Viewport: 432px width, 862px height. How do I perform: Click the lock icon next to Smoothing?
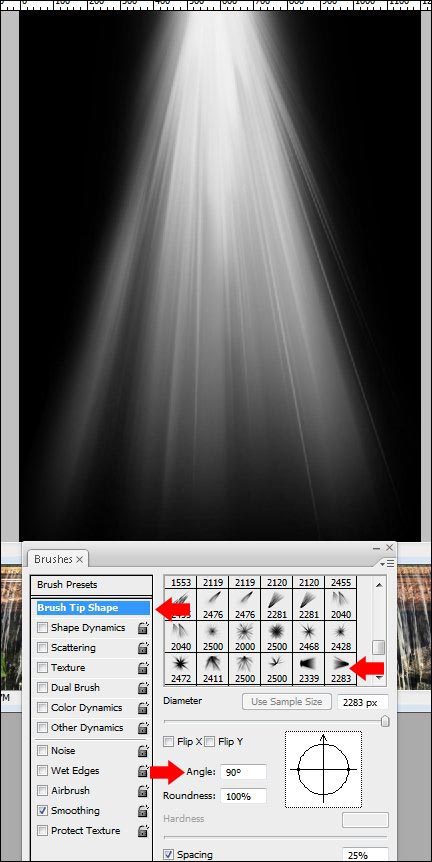pos(143,810)
